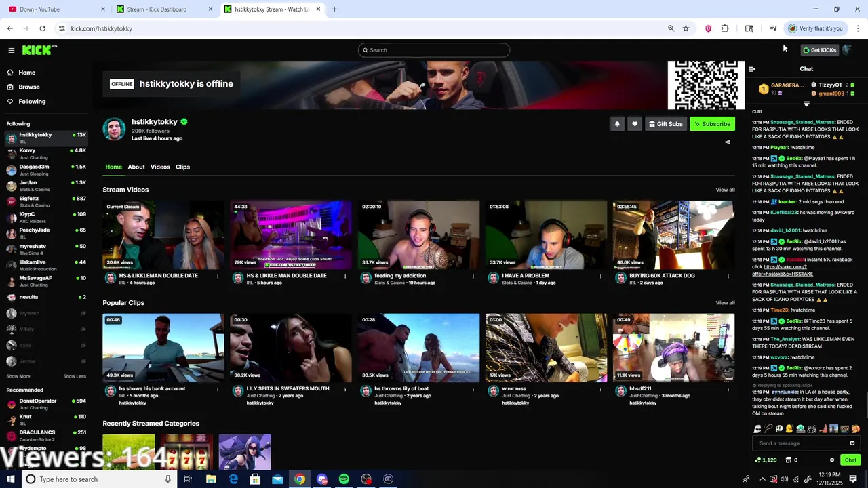
Task: Click the browser zoom magnifier icon
Action: click(x=671, y=28)
